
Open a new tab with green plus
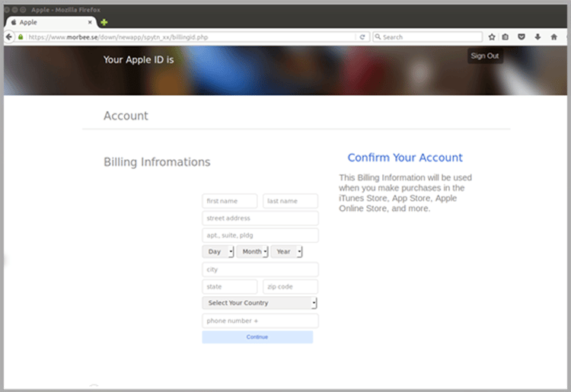104,22
